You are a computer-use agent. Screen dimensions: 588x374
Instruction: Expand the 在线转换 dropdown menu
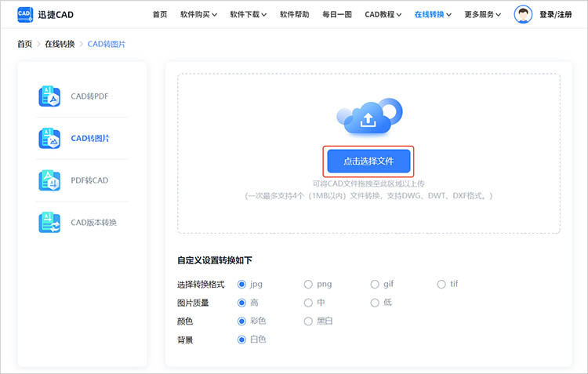click(x=433, y=15)
